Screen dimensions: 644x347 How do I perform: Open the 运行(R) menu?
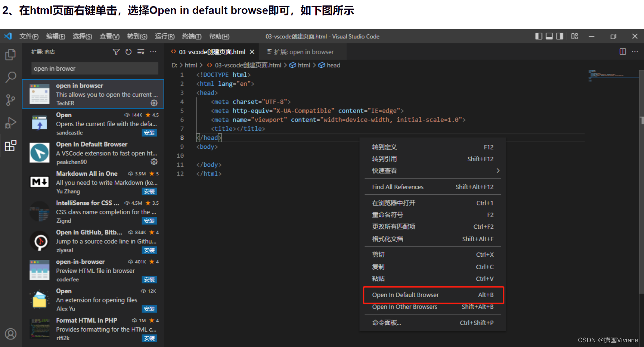point(165,36)
